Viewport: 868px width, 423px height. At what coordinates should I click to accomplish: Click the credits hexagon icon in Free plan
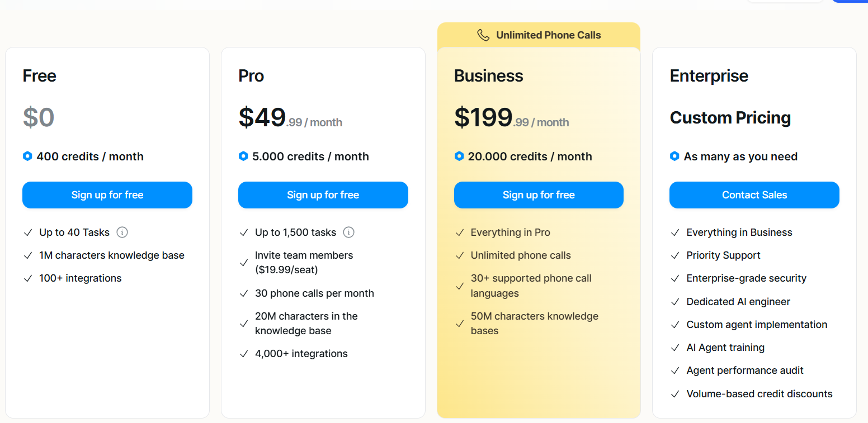click(x=27, y=156)
